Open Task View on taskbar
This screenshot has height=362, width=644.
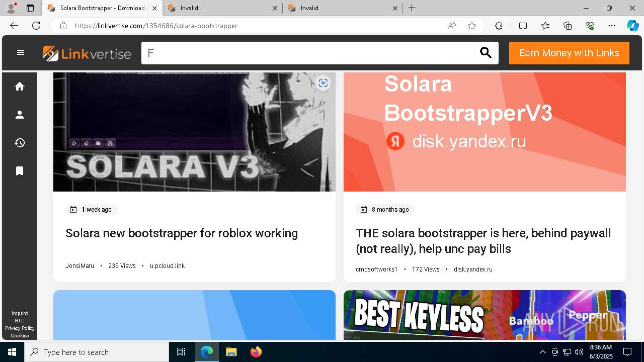pyautogui.click(x=181, y=352)
